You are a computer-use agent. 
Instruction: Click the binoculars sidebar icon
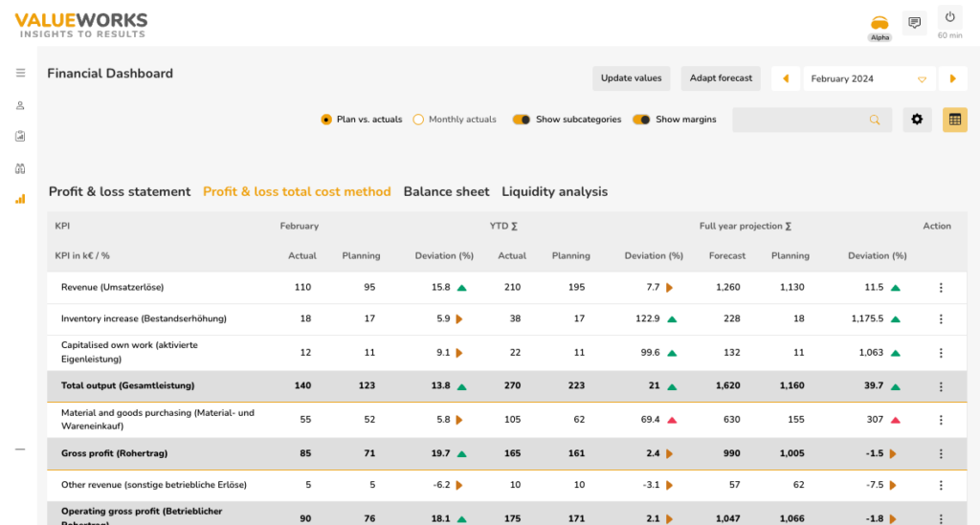(20, 168)
